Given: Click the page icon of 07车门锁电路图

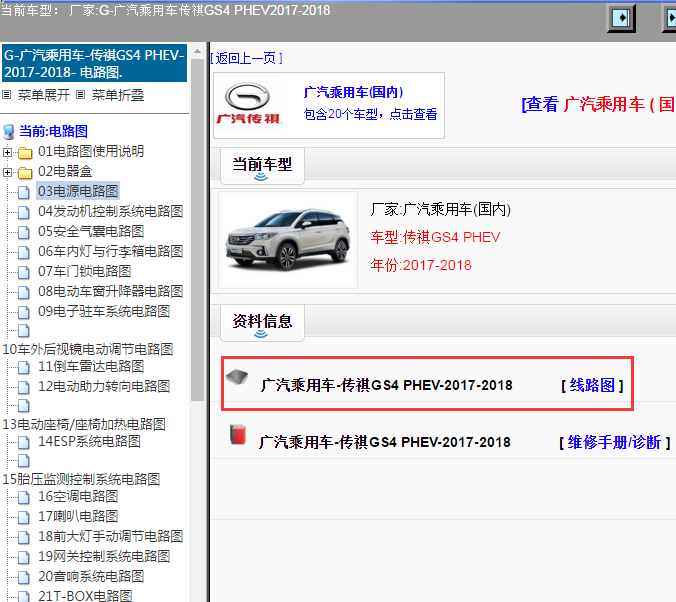Looking at the screenshot, I should (x=24, y=272).
